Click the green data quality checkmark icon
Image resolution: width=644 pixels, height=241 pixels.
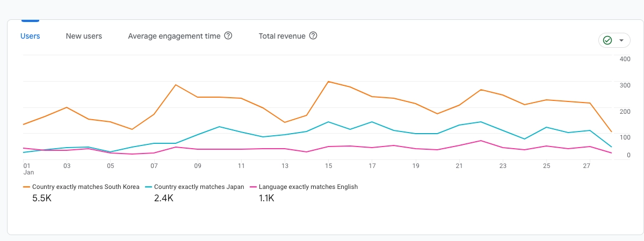pyautogui.click(x=607, y=40)
